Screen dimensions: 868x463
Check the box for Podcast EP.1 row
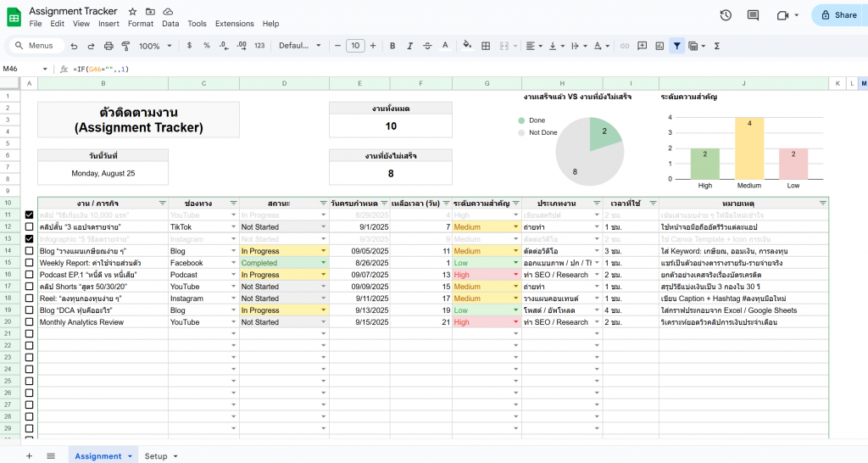[30, 275]
